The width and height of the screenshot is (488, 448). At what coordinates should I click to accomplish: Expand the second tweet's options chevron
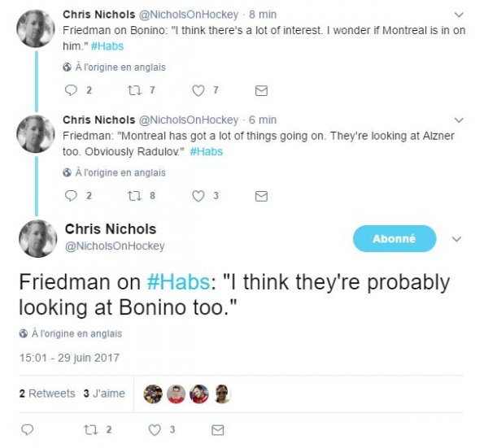(460, 120)
